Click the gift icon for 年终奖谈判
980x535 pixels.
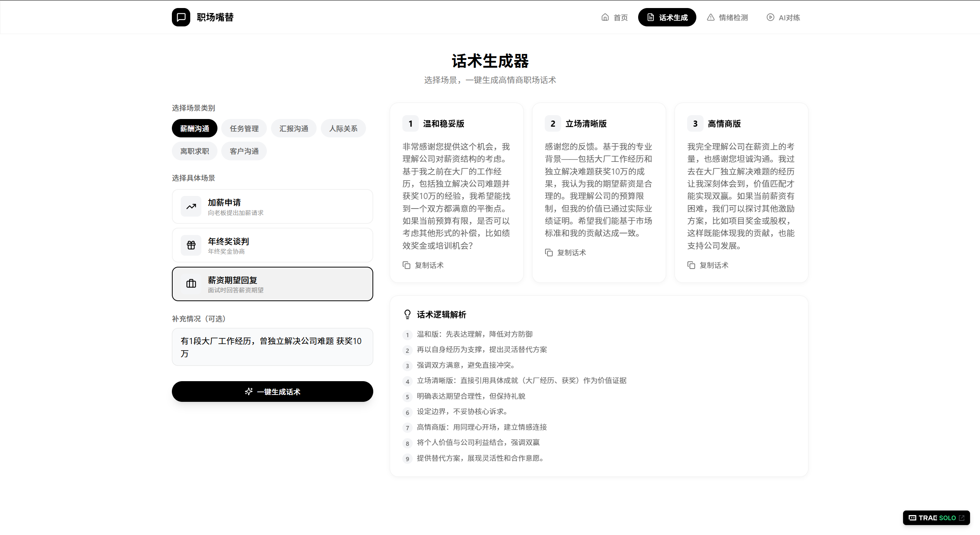[191, 245]
